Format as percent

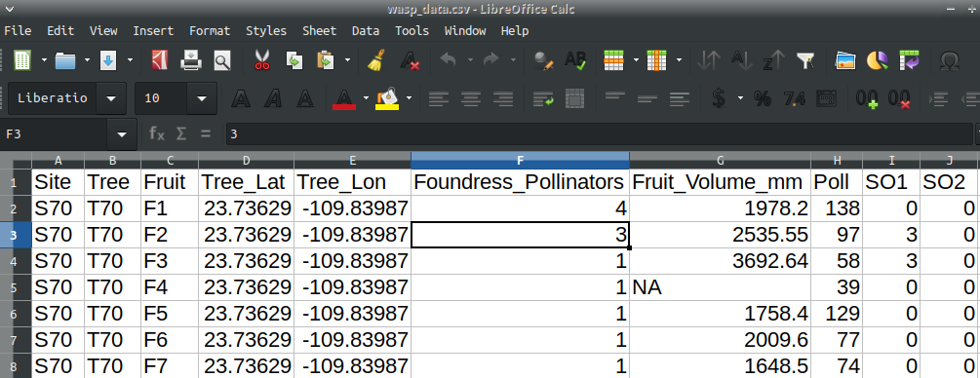tap(763, 98)
